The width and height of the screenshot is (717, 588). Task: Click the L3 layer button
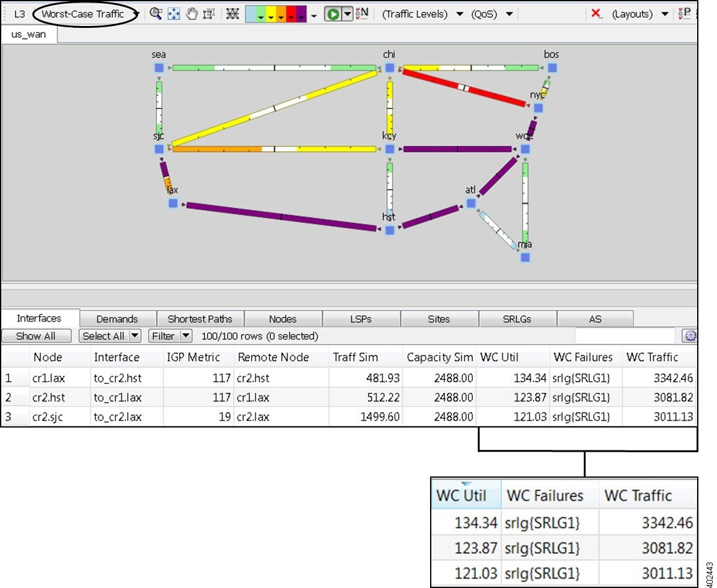(19, 14)
